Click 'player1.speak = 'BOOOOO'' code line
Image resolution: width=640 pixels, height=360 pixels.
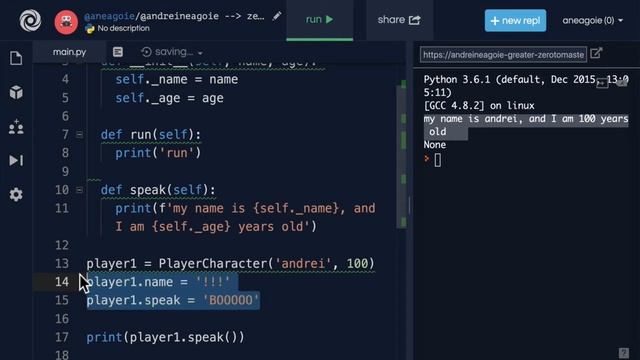point(173,300)
